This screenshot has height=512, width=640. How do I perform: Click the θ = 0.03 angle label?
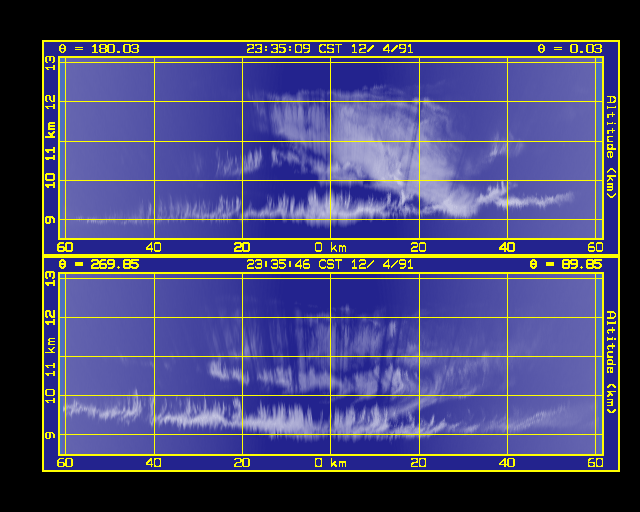(x=570, y=49)
